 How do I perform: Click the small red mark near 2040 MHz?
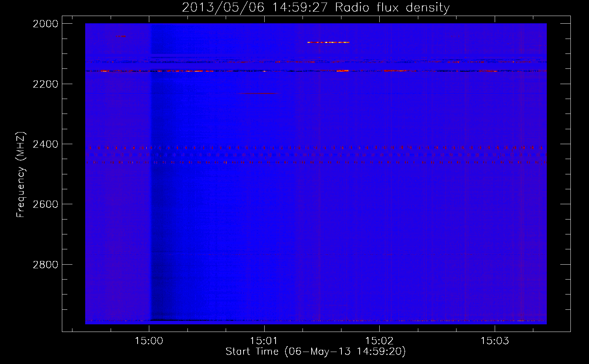(x=120, y=36)
